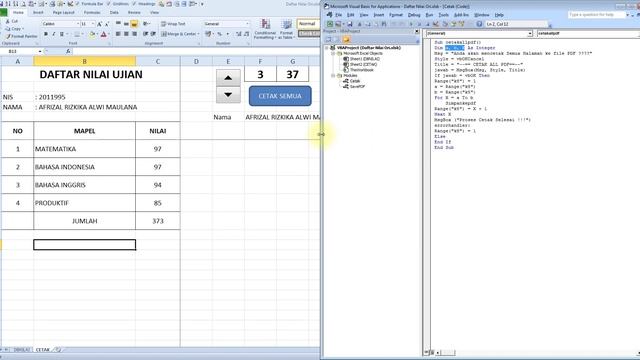This screenshot has height=360, width=640.
Task: Click the Format as Table button
Action: tap(287, 29)
